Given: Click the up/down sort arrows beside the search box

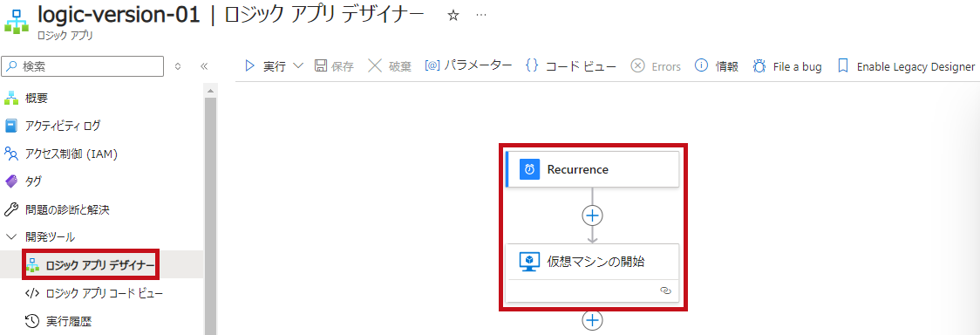Looking at the screenshot, I should (x=178, y=66).
